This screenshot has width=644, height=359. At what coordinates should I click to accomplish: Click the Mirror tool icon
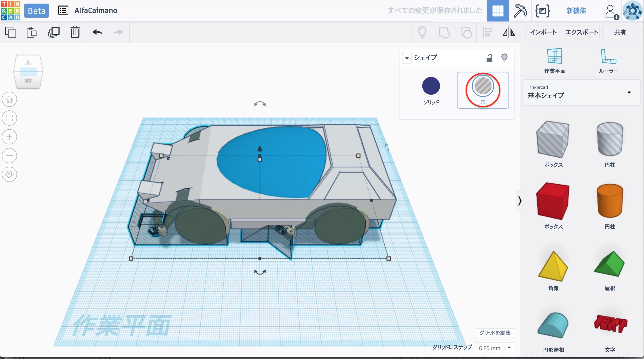coord(509,32)
